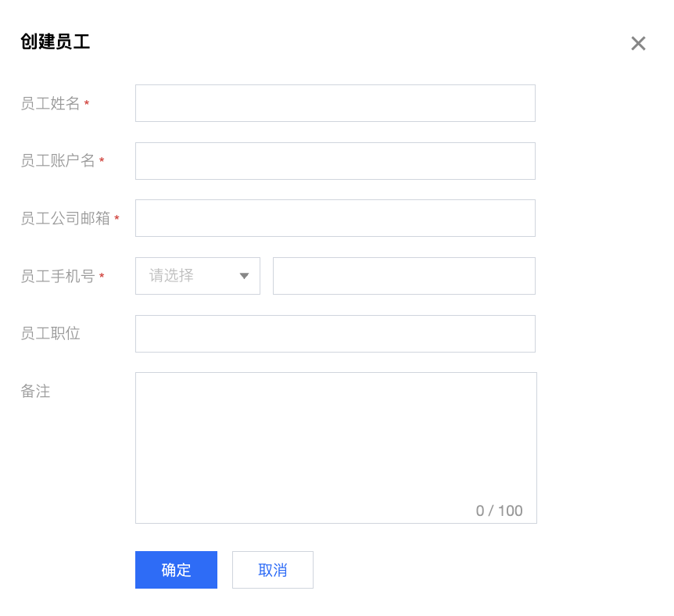Click the red asterisk next to 员工姓名

[87, 104]
